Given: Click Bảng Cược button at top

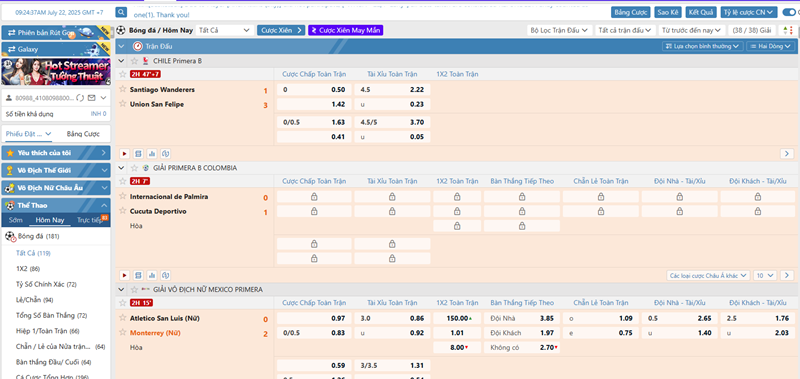Looking at the screenshot, I should 631,12.
